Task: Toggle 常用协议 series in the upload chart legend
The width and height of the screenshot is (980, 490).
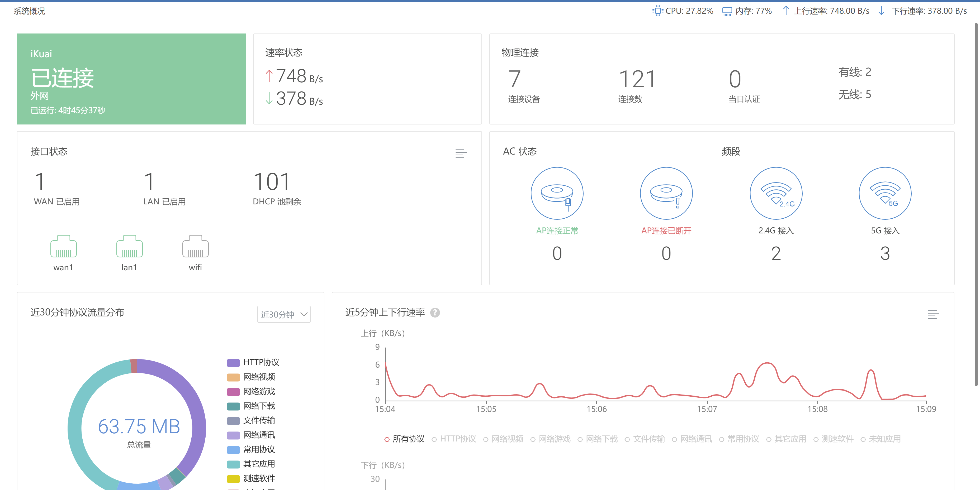Action: (x=739, y=439)
